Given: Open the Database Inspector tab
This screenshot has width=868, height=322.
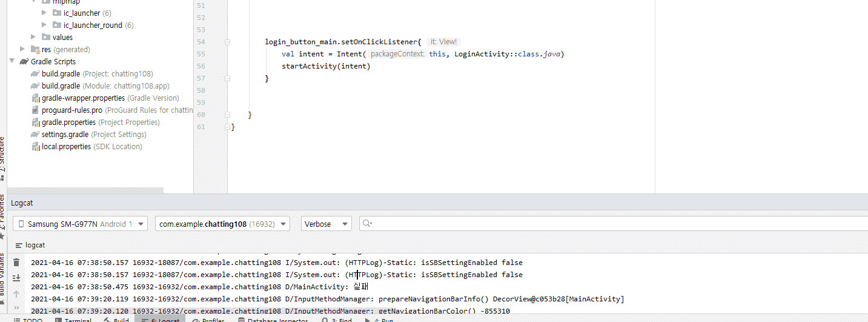Looking at the screenshot, I should [273, 319].
